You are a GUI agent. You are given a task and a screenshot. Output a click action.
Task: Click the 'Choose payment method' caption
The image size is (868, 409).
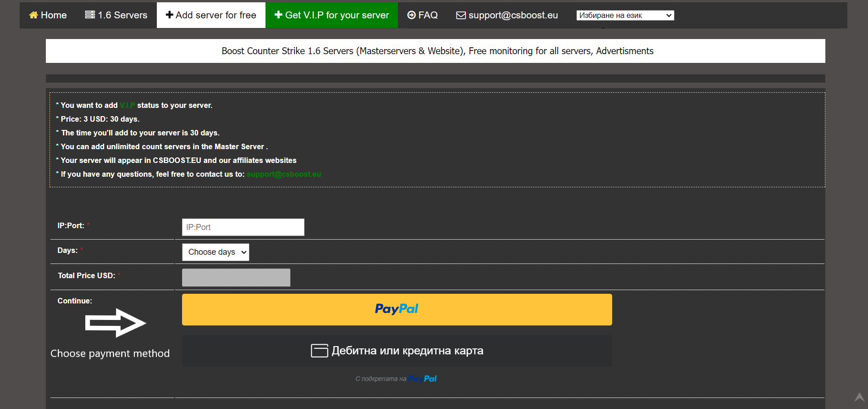110,353
